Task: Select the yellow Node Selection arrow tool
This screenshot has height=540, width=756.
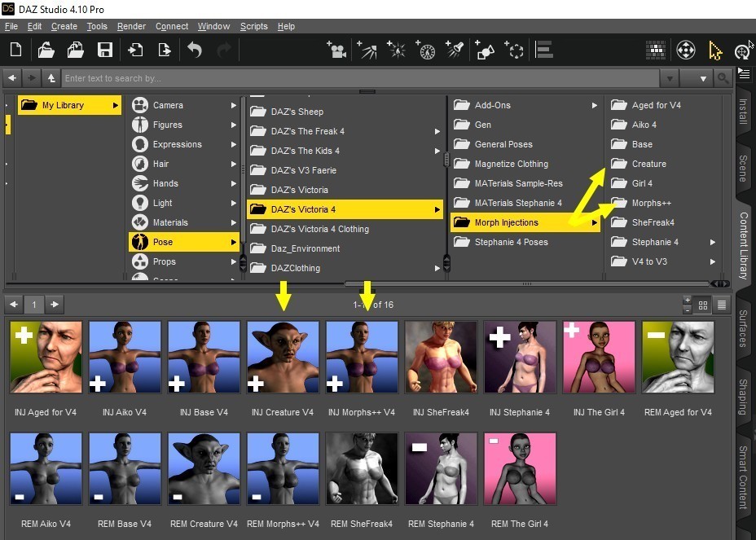Action: [715, 50]
